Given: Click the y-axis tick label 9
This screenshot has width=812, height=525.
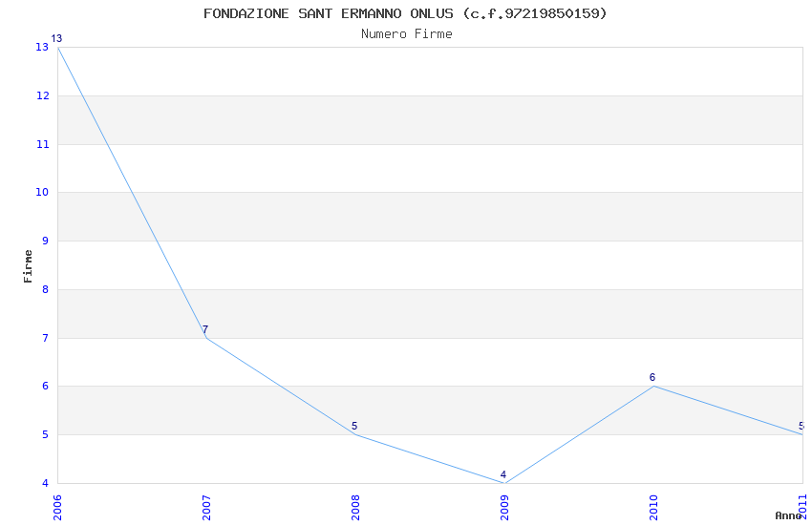Looking at the screenshot, I should point(46,241).
